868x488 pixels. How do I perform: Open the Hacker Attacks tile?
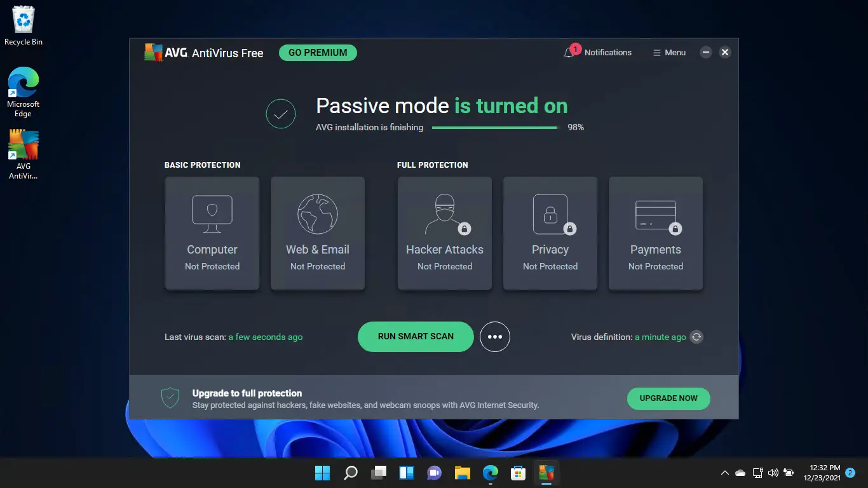tap(445, 233)
